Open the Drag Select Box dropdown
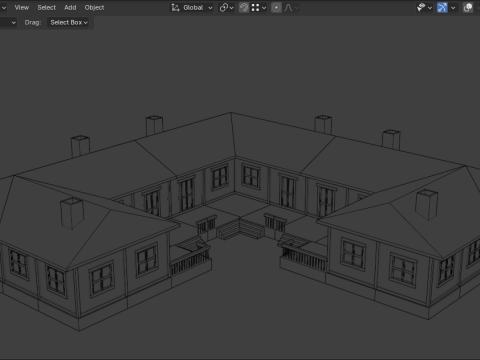This screenshot has height=360, width=480. pyautogui.click(x=69, y=22)
